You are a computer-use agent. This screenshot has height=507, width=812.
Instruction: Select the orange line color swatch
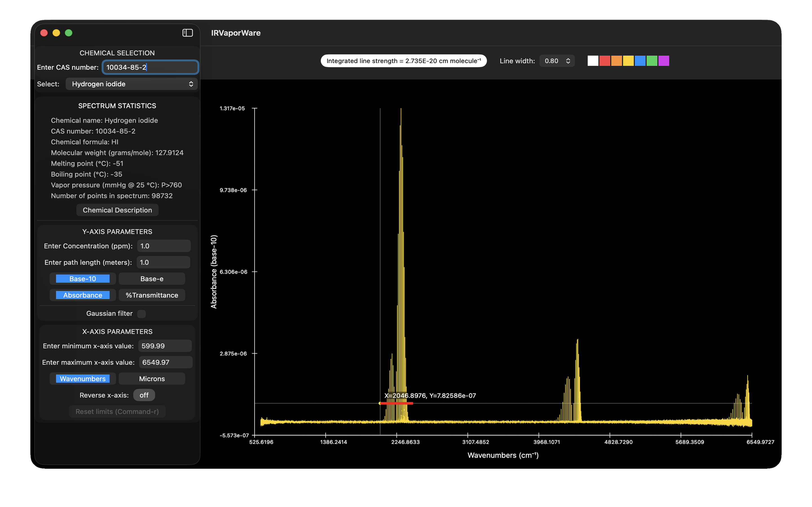point(616,61)
